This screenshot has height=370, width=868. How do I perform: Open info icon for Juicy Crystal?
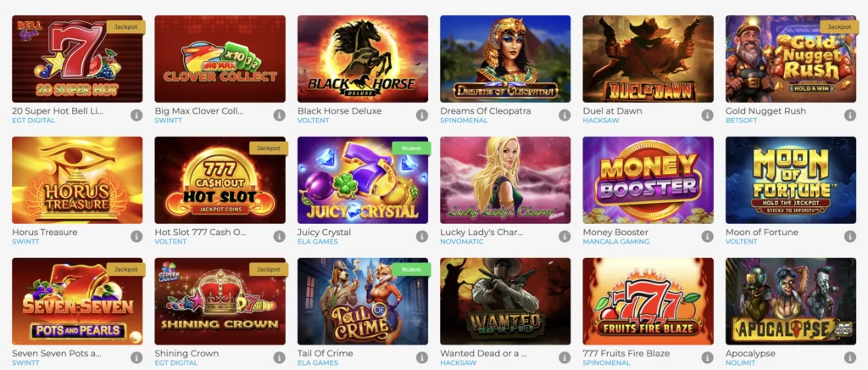click(422, 237)
